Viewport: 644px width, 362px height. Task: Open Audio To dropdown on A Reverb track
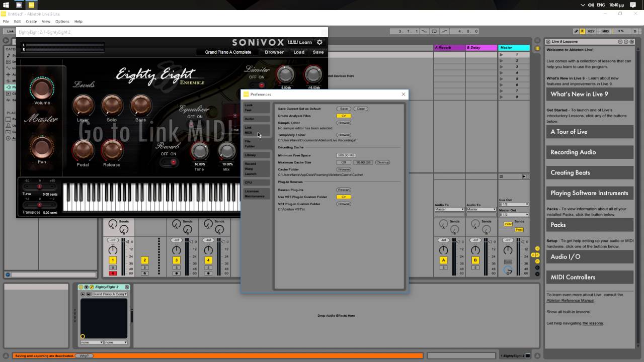point(449,209)
